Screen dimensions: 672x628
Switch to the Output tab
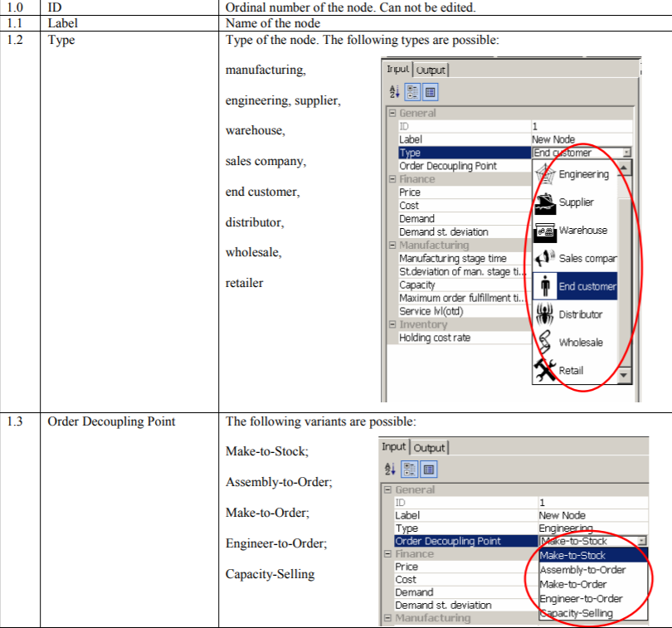(x=431, y=70)
